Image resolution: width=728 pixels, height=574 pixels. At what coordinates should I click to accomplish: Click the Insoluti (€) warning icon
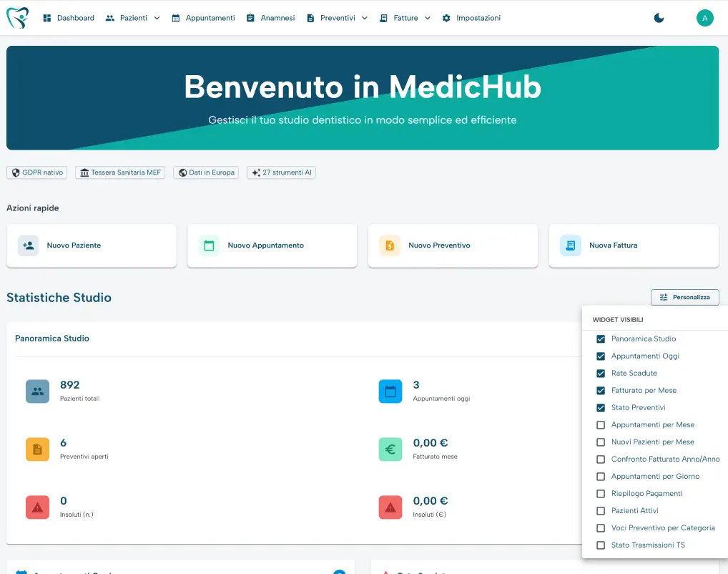[x=390, y=507]
